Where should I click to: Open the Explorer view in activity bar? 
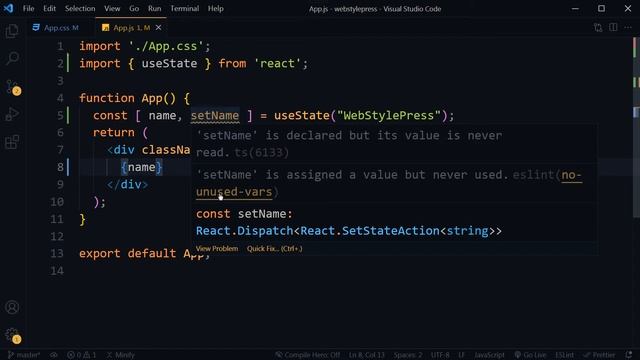[12, 31]
